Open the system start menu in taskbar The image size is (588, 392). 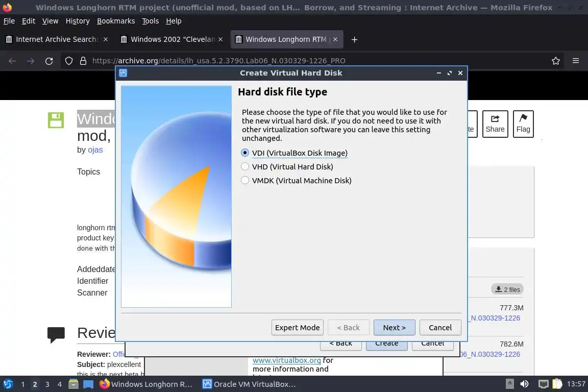point(8,384)
